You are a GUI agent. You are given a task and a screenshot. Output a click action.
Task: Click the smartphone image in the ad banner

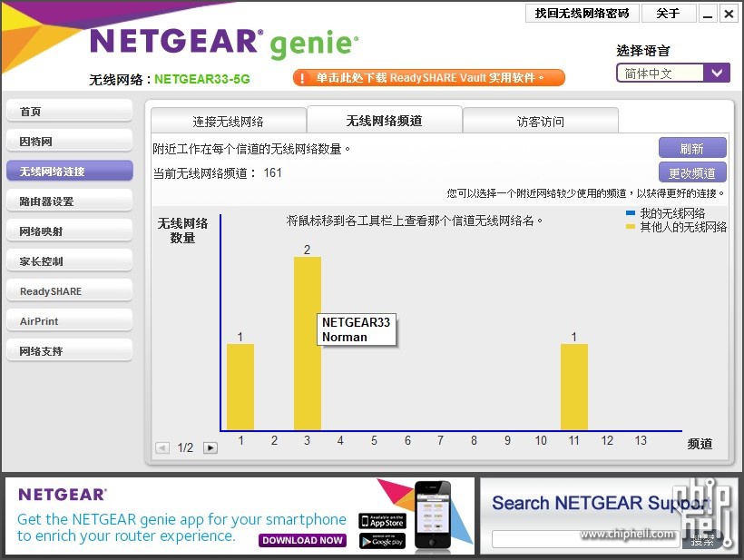pos(432,516)
